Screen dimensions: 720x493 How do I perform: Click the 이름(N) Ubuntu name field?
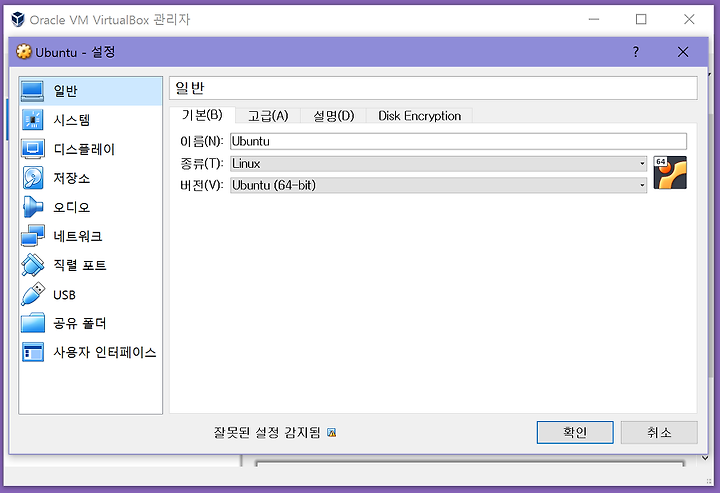point(458,141)
